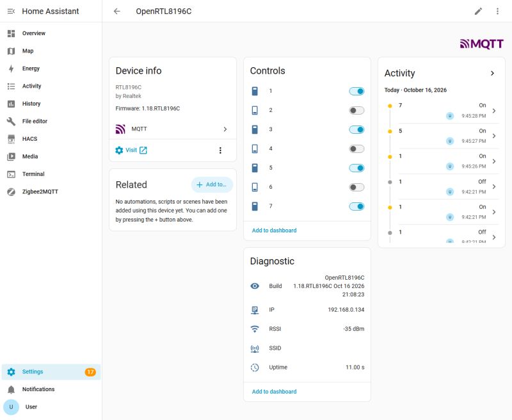
Task: Turn off switch 1
Action: point(356,91)
